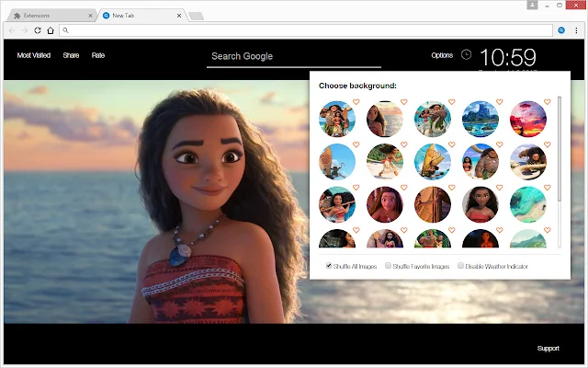Choose the turquoise aerial beach thumbnail
Viewport: 588px width, 368px height.
click(528, 204)
